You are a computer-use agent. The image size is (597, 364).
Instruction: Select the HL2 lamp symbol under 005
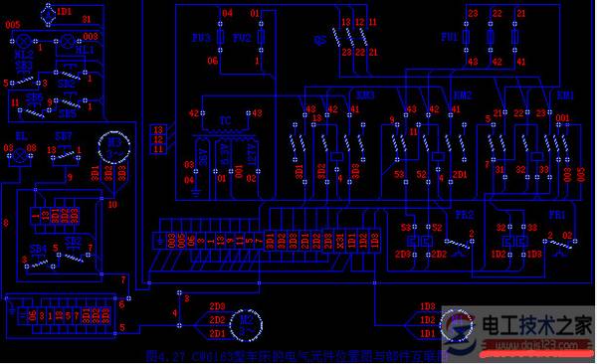pos(24,41)
